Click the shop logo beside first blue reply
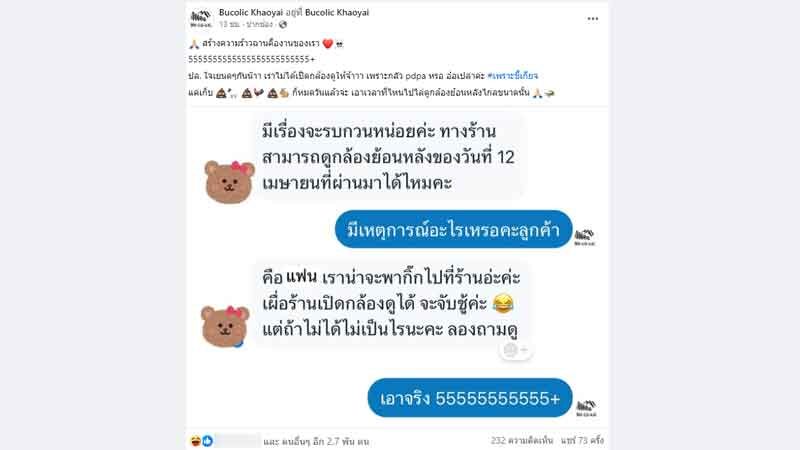The image size is (800, 450). pos(585,237)
